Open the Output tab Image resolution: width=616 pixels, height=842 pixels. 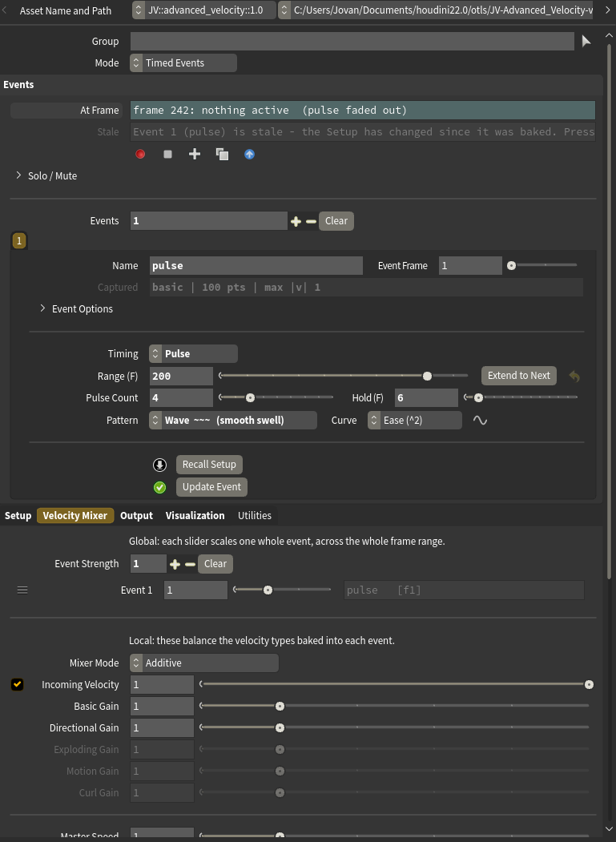(136, 515)
